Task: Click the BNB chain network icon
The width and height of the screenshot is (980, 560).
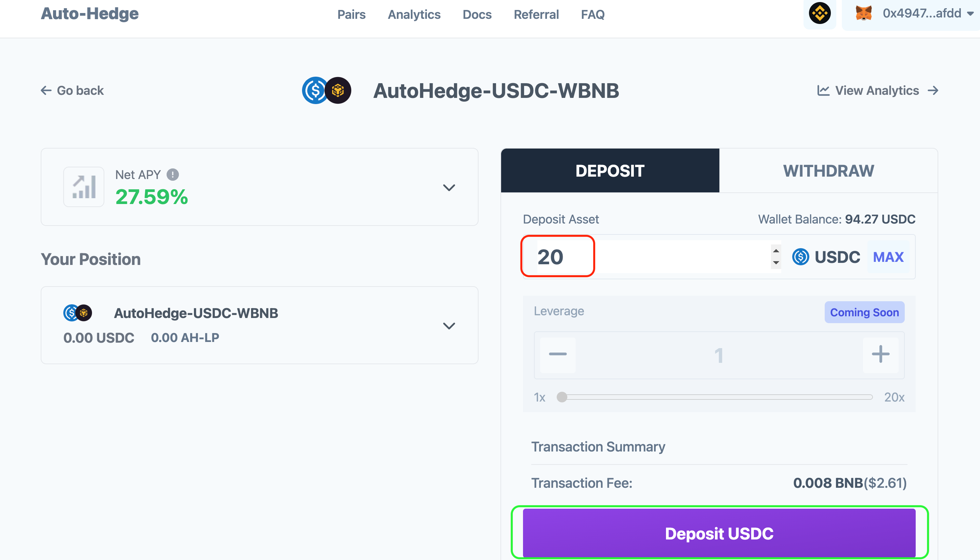Action: point(819,13)
